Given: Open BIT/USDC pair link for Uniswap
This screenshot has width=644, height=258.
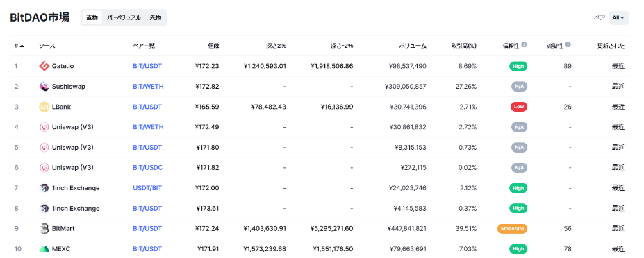Looking at the screenshot, I should click(147, 167).
